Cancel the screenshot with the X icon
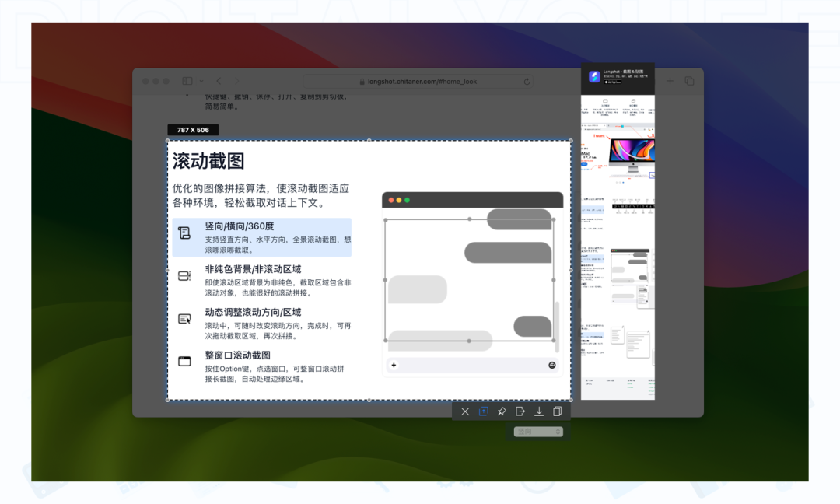 click(465, 411)
